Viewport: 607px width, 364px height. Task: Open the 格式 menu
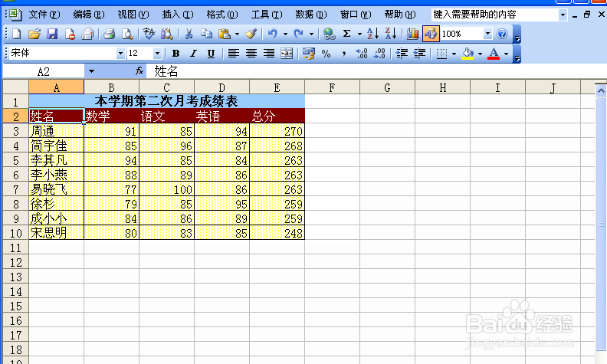click(x=221, y=15)
